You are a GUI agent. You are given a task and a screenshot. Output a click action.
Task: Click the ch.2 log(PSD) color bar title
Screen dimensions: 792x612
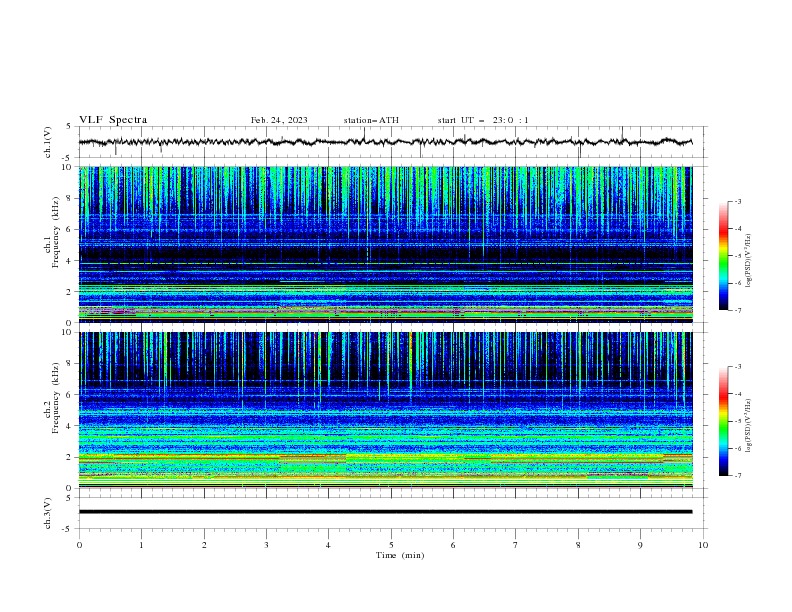point(749,426)
